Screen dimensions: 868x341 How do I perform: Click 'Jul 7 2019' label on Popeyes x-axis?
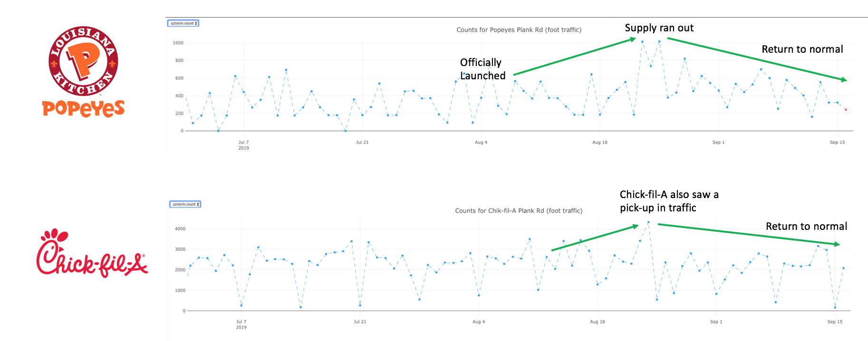243,145
